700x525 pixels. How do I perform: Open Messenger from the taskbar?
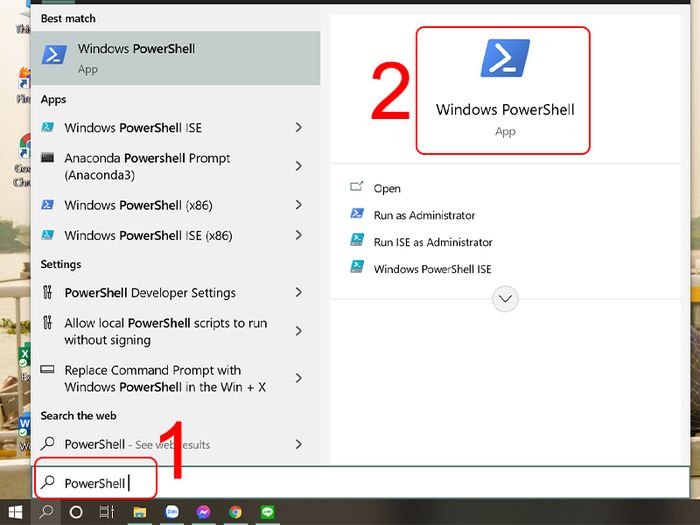[204, 512]
